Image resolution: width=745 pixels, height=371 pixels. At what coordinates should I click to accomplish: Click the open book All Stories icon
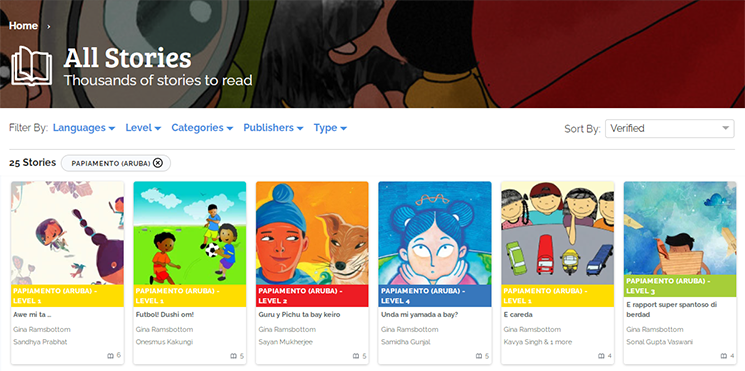[x=31, y=66]
